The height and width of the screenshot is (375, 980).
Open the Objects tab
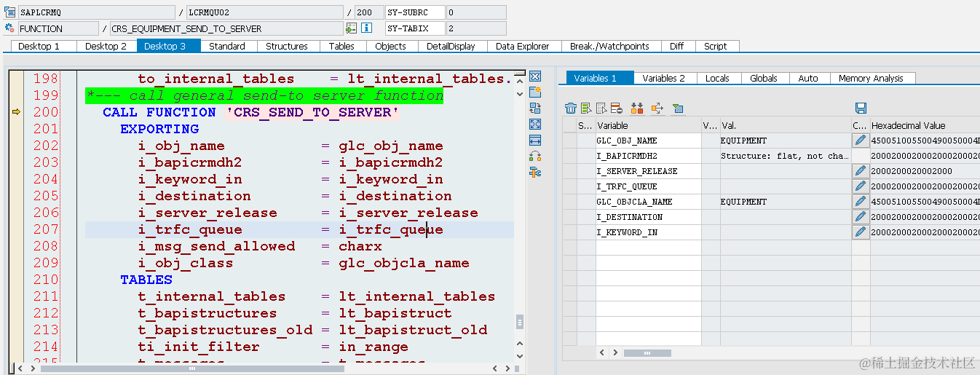(391, 46)
